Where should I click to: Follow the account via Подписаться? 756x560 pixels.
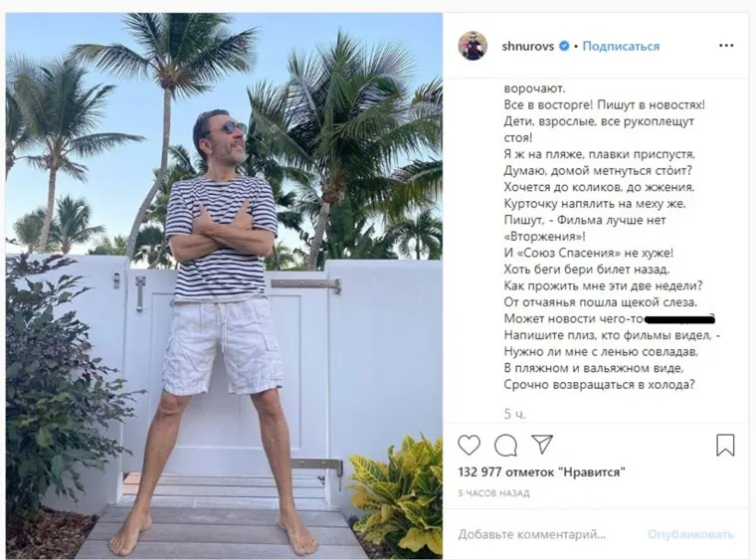pos(621,47)
